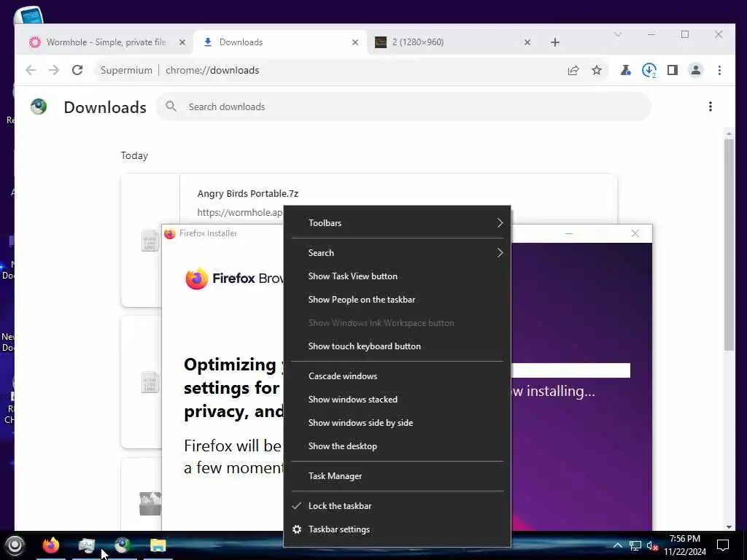Open the clock showing 7:56 PM
This screenshot has height=560, width=747.
point(685,545)
